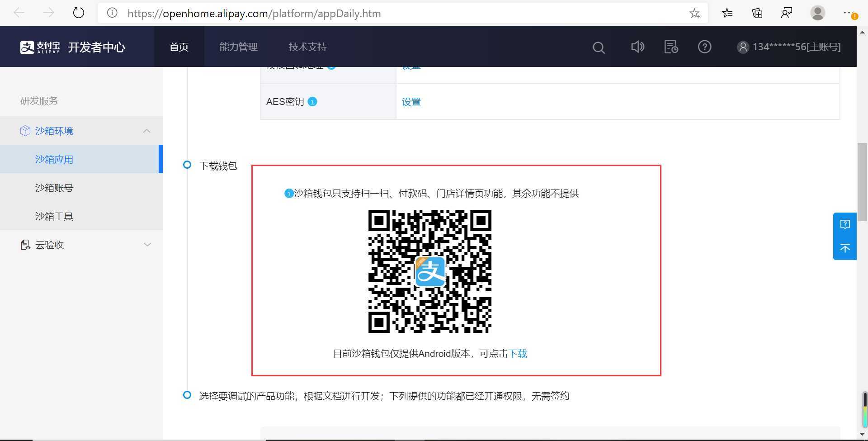Click the back-to-top icon on right edge
Screen dimensions: 868x441
point(844,248)
